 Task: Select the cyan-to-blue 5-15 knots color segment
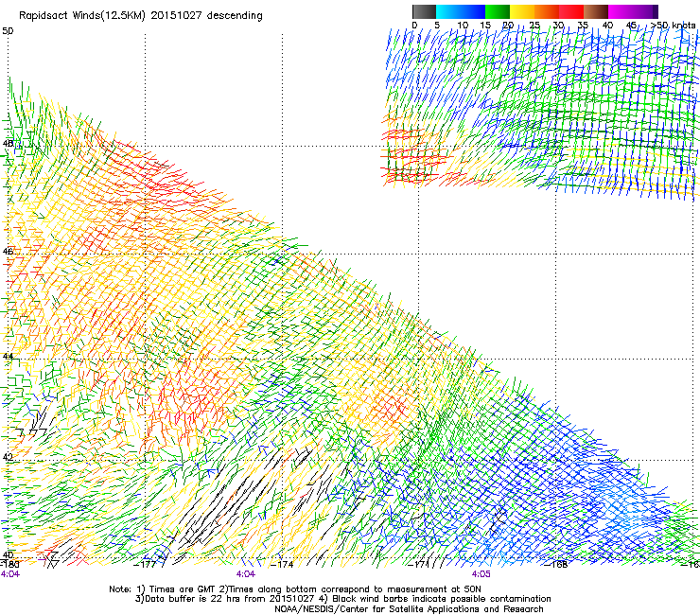pyautogui.click(x=461, y=11)
